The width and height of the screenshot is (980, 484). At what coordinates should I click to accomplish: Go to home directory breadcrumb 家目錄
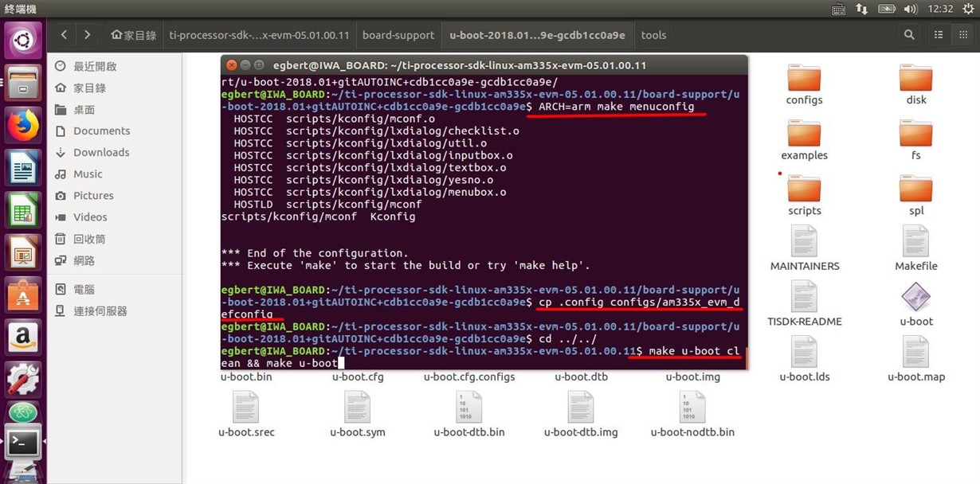(x=133, y=35)
